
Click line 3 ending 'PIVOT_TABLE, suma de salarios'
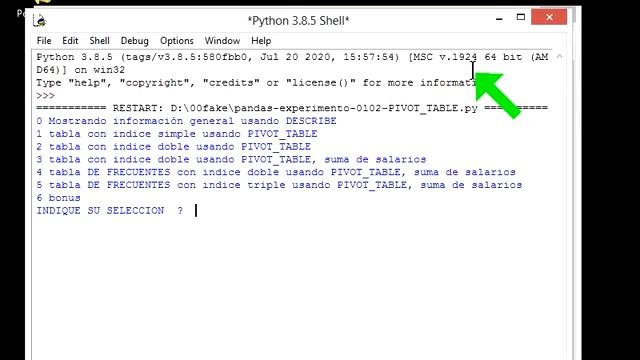pyautogui.click(x=231, y=159)
